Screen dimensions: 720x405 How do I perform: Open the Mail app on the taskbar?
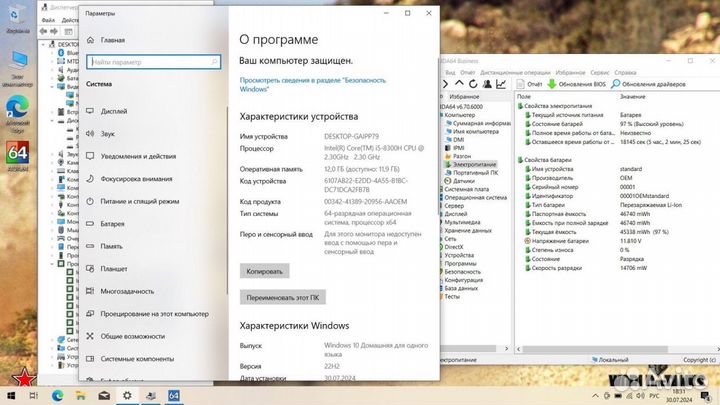(104, 395)
